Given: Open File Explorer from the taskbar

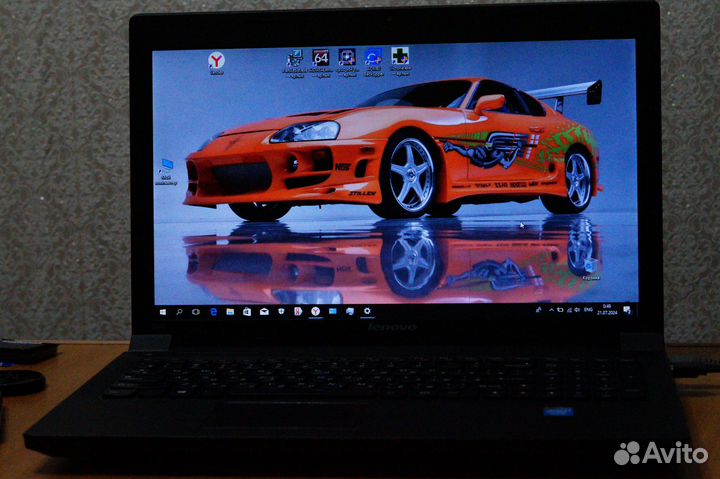Looking at the screenshot, I should (x=230, y=312).
